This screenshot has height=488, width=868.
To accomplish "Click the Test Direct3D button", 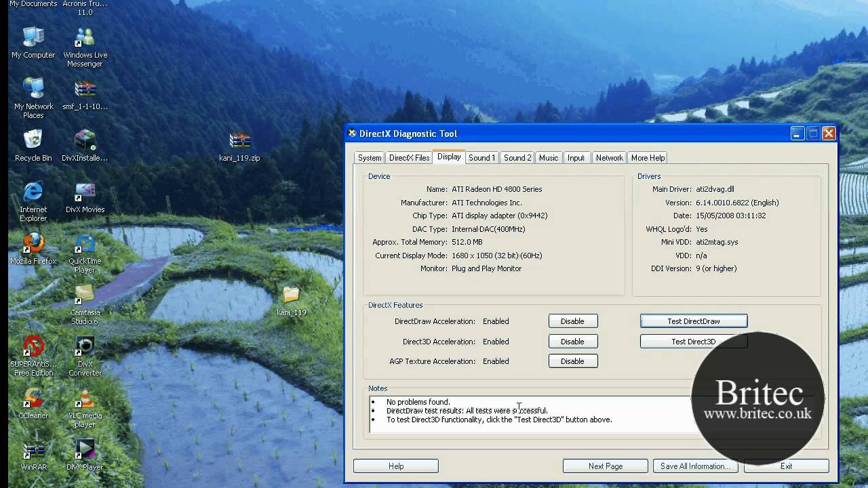I will (694, 342).
